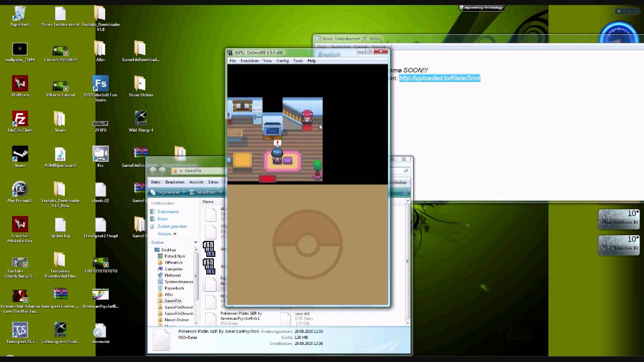
Task: Select YouTube - Chiddy Bang video icon
Action: 20,267
